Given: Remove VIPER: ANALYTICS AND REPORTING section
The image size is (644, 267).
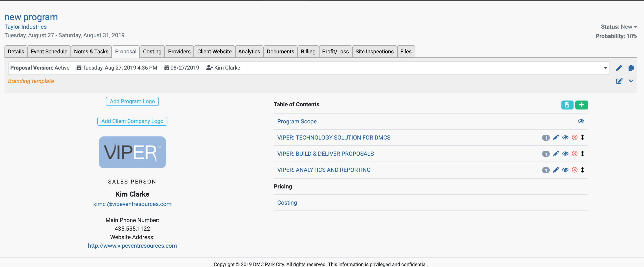Looking at the screenshot, I should coord(574,170).
